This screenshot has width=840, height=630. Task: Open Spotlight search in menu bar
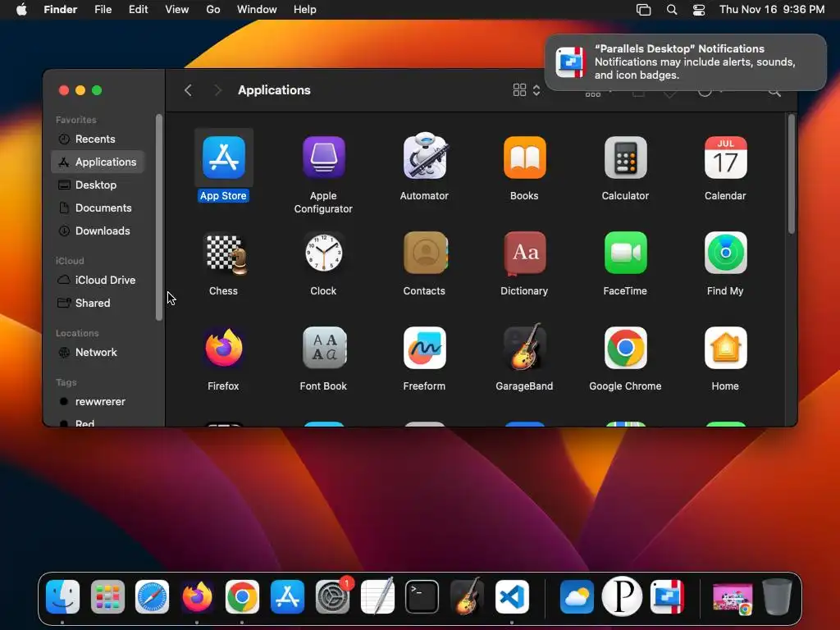672,10
